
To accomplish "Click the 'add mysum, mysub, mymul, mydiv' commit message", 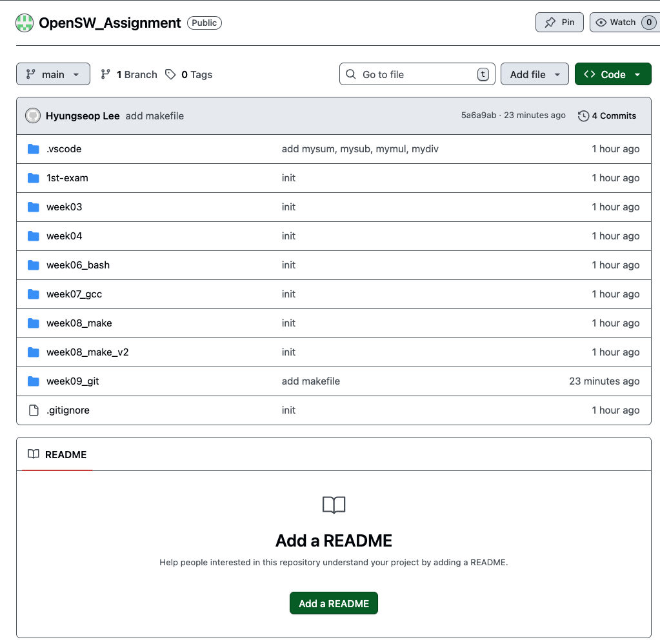I will tap(360, 149).
